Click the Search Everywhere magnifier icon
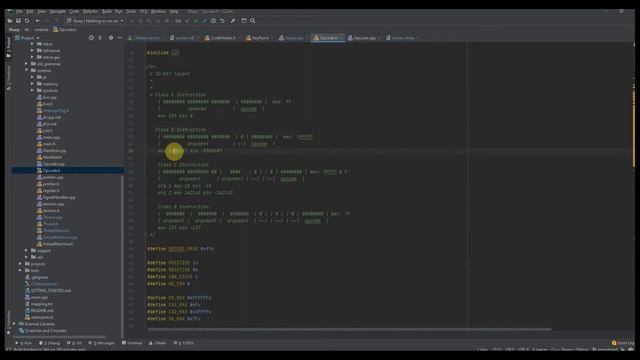 253,21
